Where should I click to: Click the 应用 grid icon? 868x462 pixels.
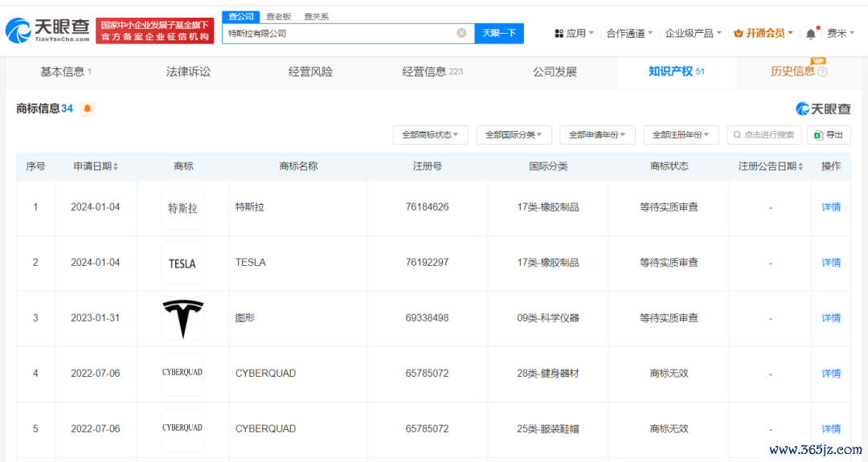tap(559, 34)
